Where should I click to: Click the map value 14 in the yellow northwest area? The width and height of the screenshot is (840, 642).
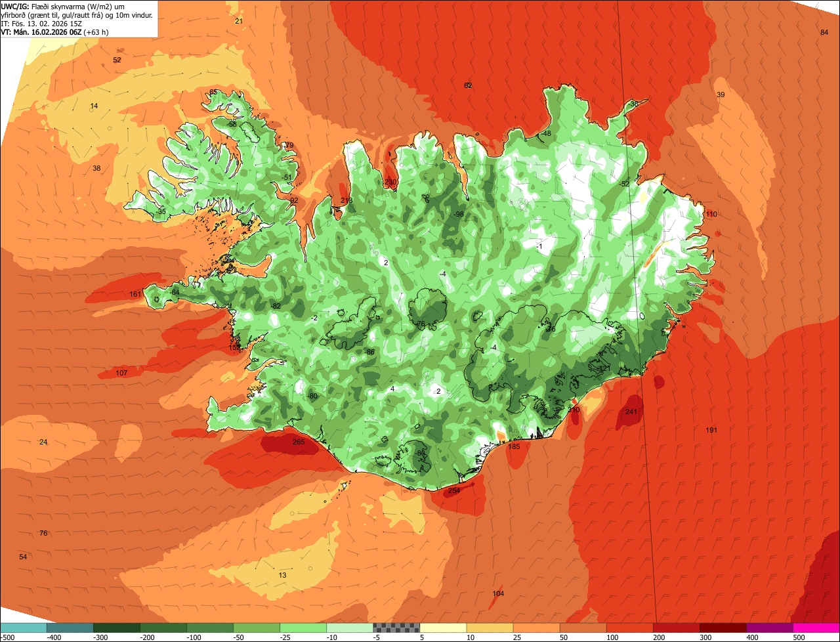tap(94, 106)
